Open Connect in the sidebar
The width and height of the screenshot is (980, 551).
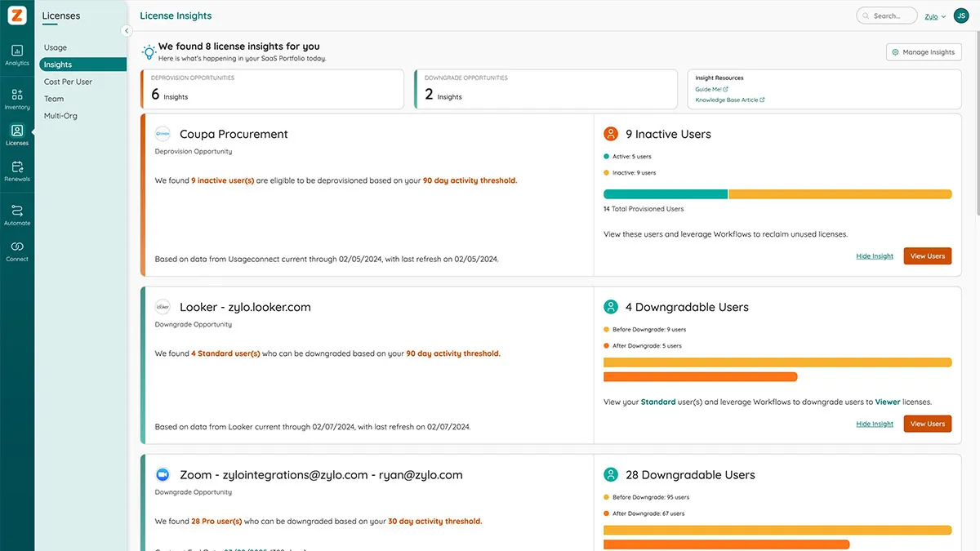click(17, 251)
